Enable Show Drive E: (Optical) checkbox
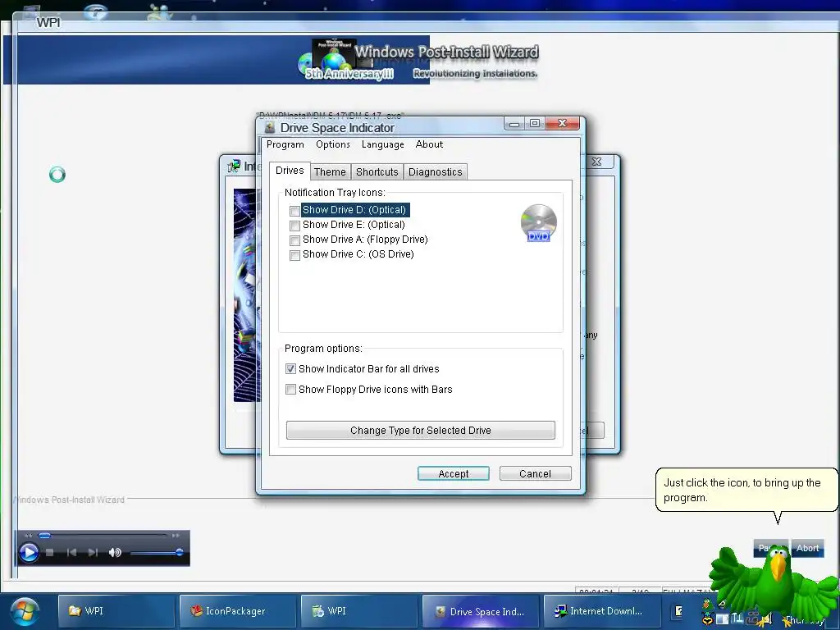 pyautogui.click(x=294, y=226)
